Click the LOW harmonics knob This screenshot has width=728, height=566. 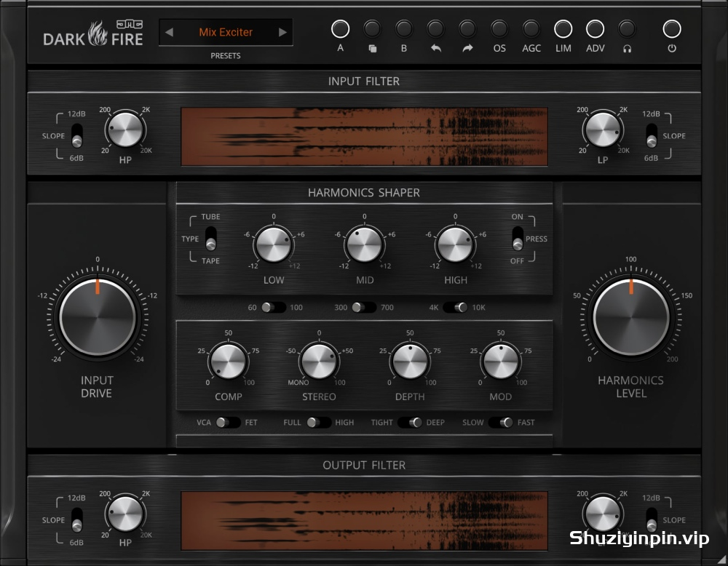274,244
